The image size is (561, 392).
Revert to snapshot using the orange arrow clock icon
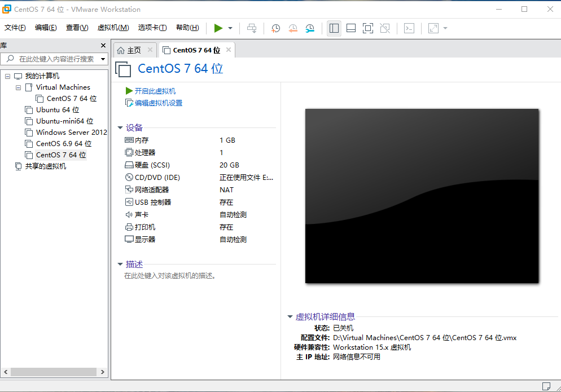click(293, 28)
